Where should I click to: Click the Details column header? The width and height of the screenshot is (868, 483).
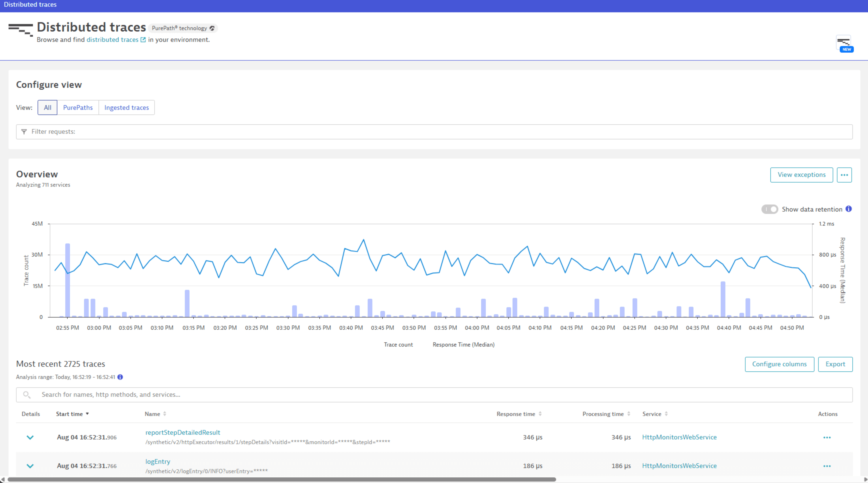click(31, 414)
